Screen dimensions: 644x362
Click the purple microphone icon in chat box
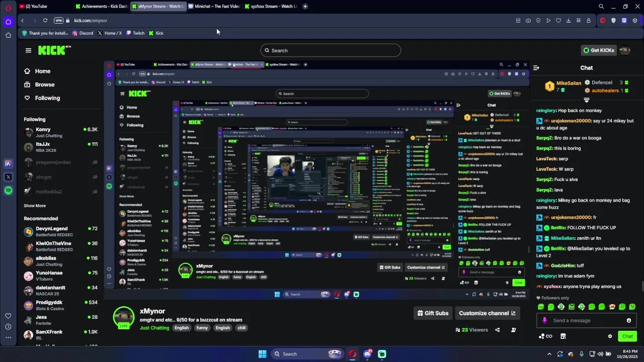(x=544, y=321)
